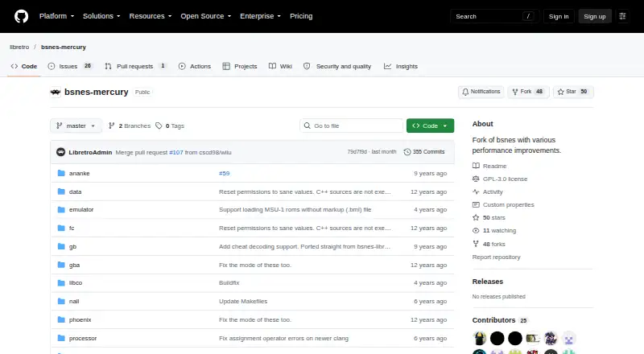Expand the Solutions menu
The height and width of the screenshot is (354, 644).
pyautogui.click(x=101, y=16)
